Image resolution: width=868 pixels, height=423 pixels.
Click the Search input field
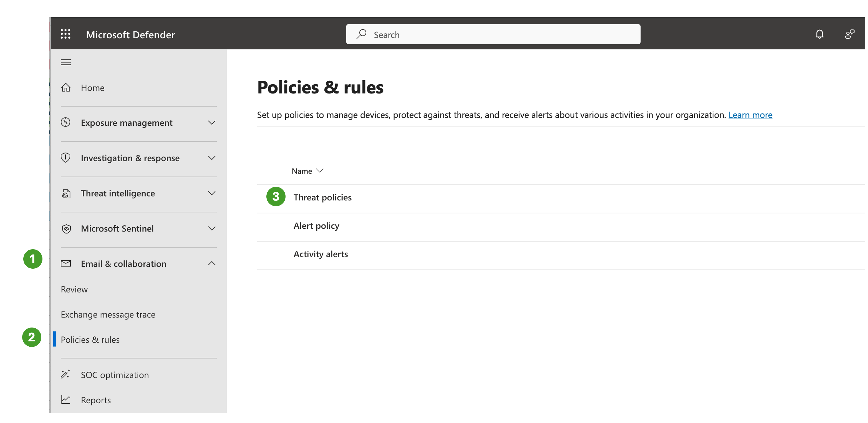[x=493, y=34]
